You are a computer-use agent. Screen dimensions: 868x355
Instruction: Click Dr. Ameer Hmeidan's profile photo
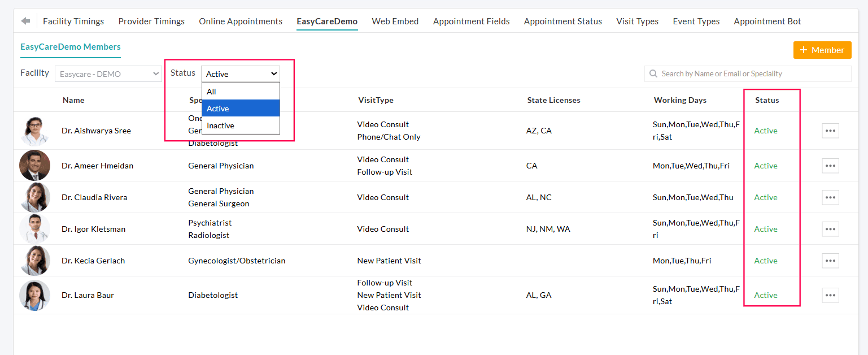(x=34, y=166)
